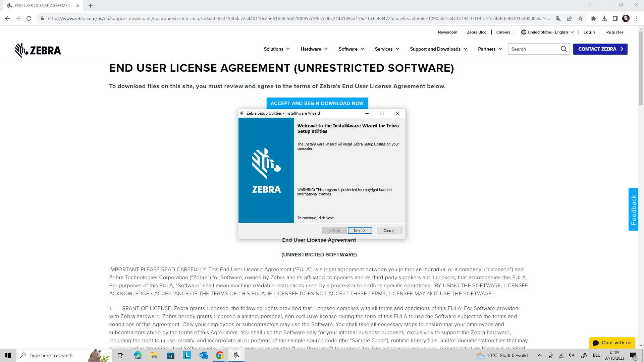Screen dimensions: 644x362
Task: Click Accept and Begin Download Now
Action: tap(317, 103)
